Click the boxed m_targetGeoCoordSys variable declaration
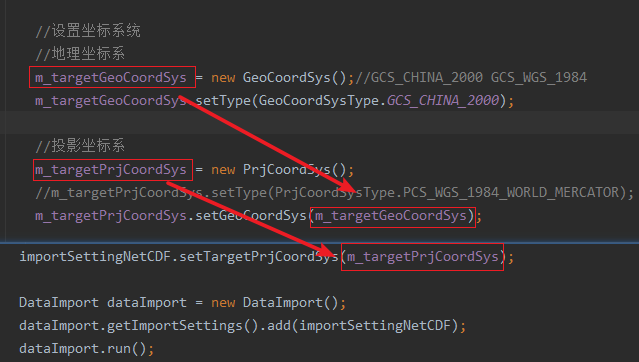Image resolution: width=639 pixels, height=362 pixels. pyautogui.click(x=111, y=77)
